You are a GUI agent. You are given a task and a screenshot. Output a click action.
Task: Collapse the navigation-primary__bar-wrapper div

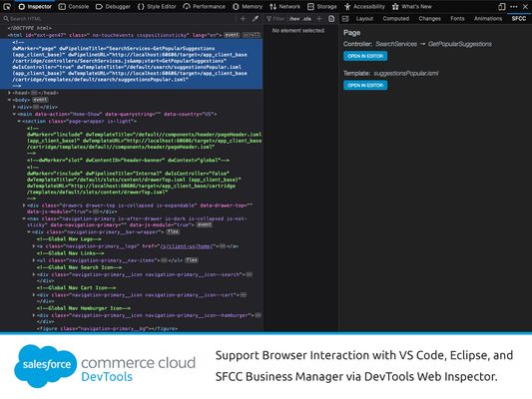[29, 232]
